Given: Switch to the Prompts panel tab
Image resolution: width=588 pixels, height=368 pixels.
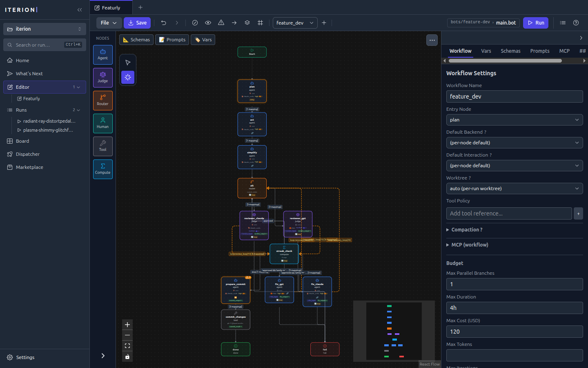Looking at the screenshot, I should pyautogui.click(x=540, y=51).
